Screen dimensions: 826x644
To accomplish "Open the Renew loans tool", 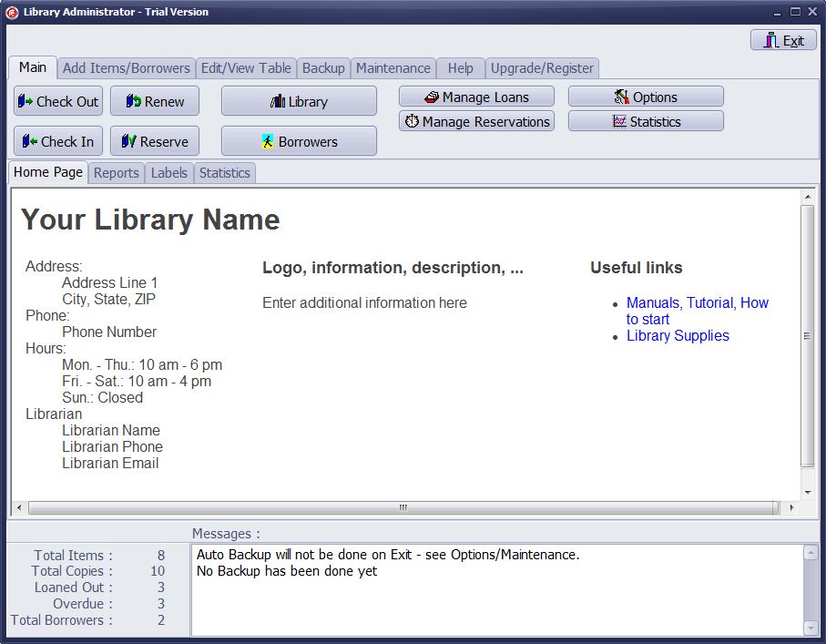I will (x=154, y=100).
